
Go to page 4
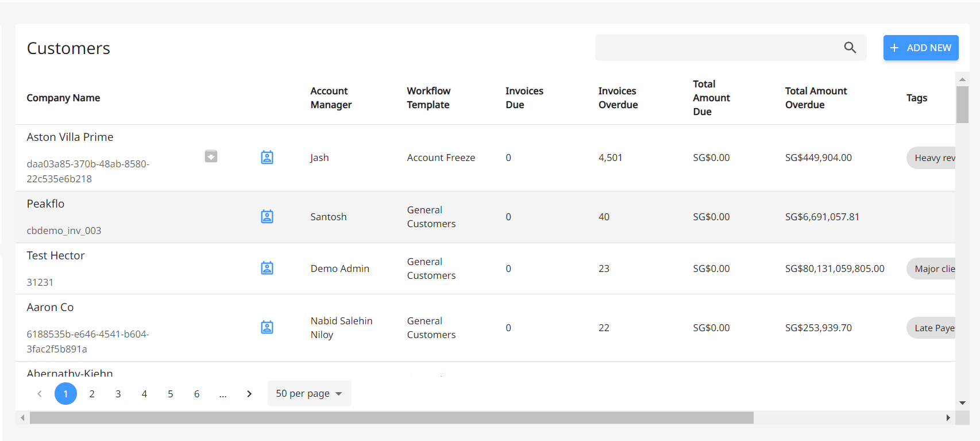pos(144,394)
